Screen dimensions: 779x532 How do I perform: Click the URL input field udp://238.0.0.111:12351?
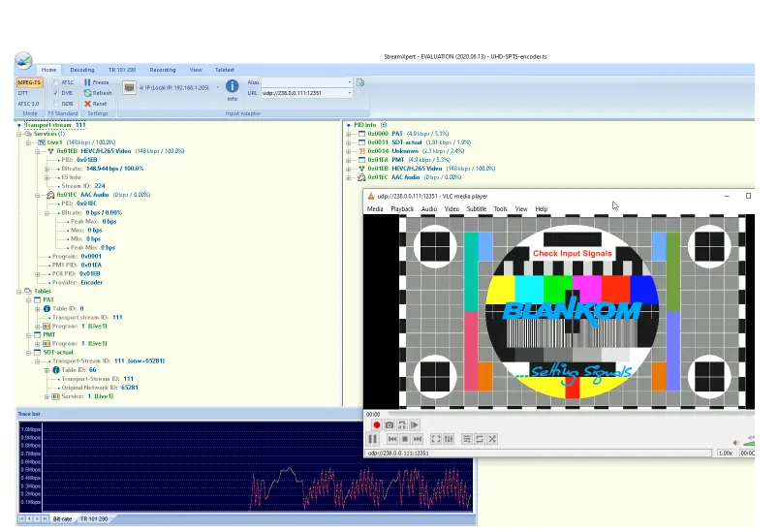pyautogui.click(x=303, y=93)
